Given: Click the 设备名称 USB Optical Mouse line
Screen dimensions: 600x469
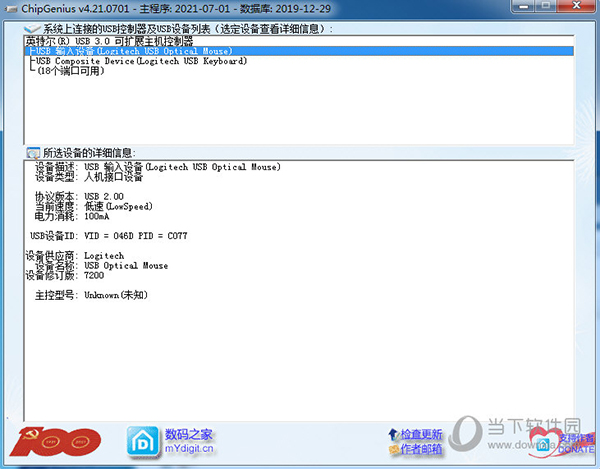Looking at the screenshot, I should click(x=101, y=265).
